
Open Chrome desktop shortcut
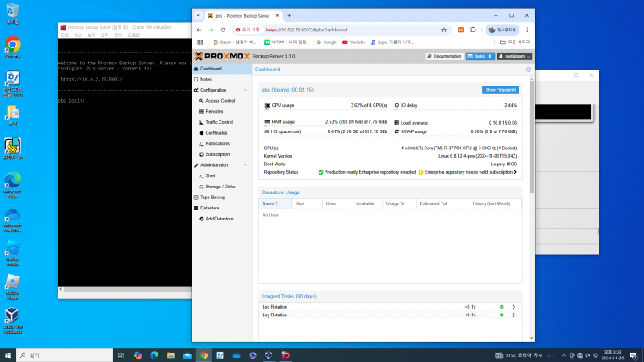coord(13,47)
